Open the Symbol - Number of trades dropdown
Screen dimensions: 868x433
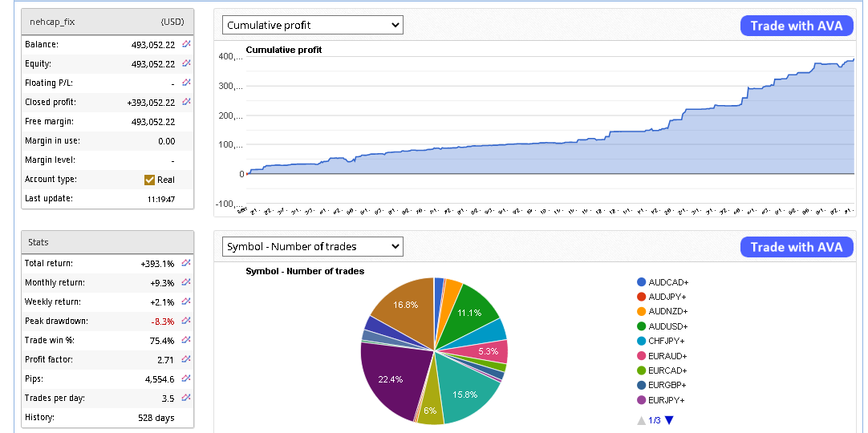[312, 246]
